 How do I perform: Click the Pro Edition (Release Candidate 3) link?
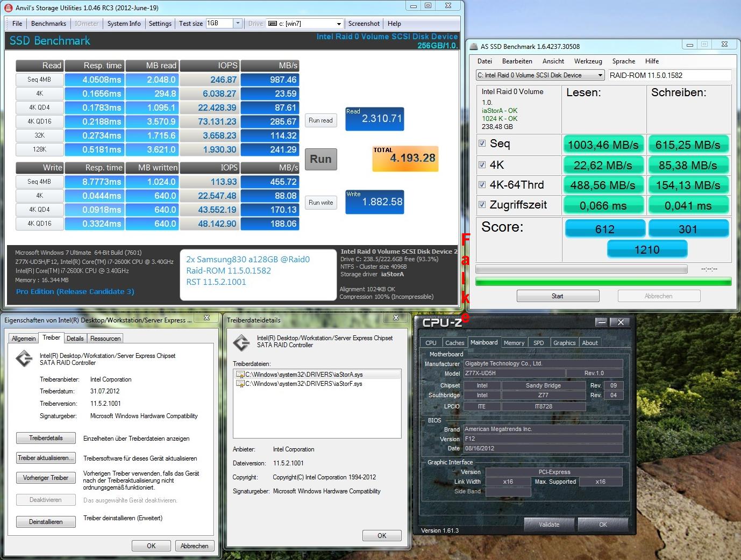[x=75, y=291]
